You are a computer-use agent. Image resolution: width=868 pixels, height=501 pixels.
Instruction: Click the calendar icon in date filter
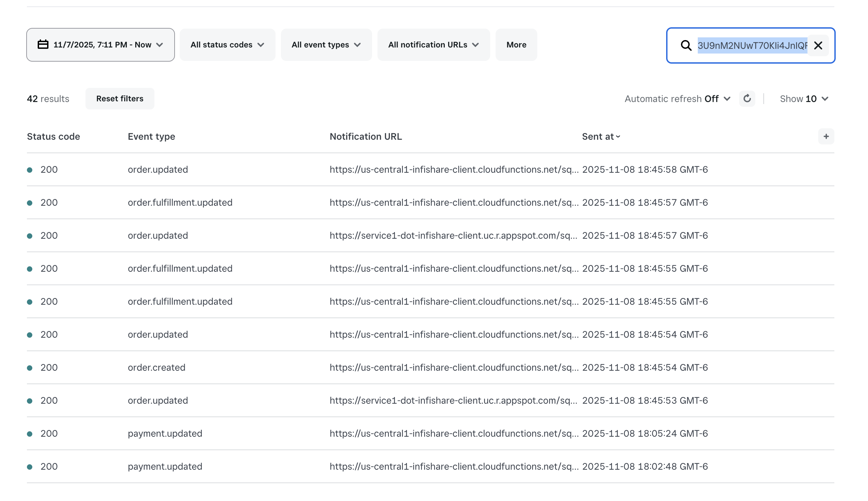(43, 45)
